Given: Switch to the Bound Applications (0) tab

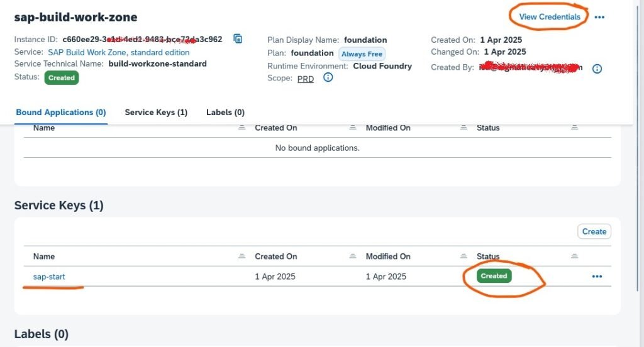Looking at the screenshot, I should [x=60, y=113].
